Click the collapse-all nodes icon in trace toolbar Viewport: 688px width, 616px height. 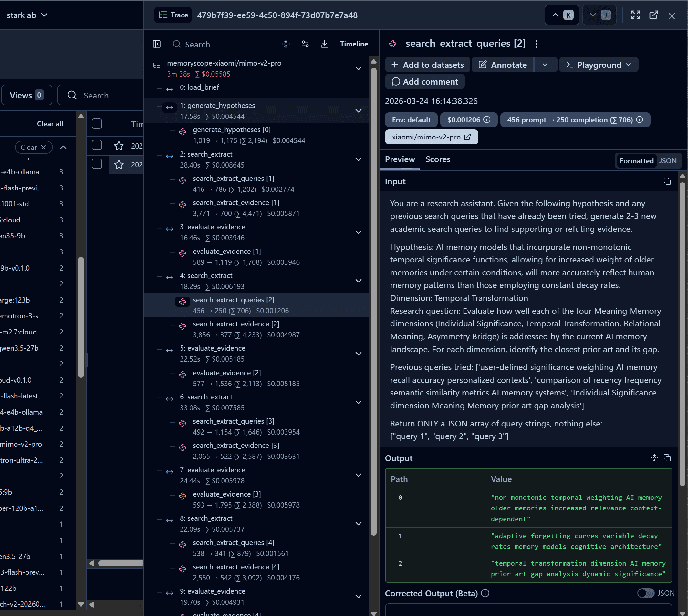[x=286, y=44]
